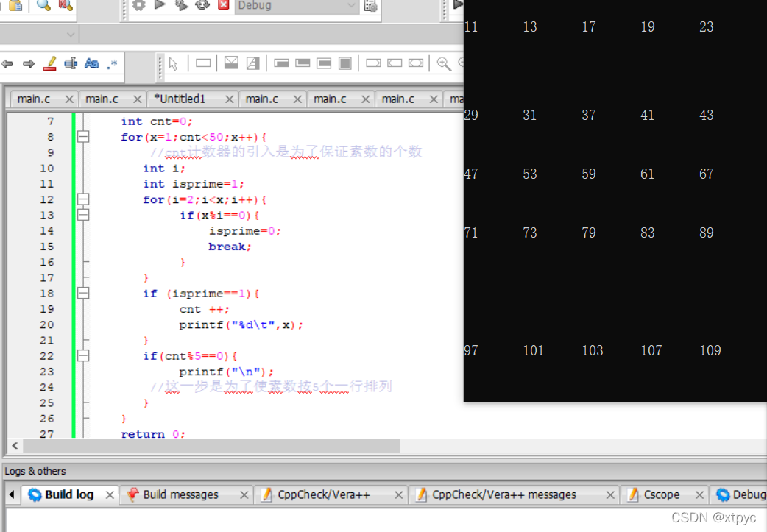Open the main.c tab right of *Untitled1

pyautogui.click(x=262, y=99)
